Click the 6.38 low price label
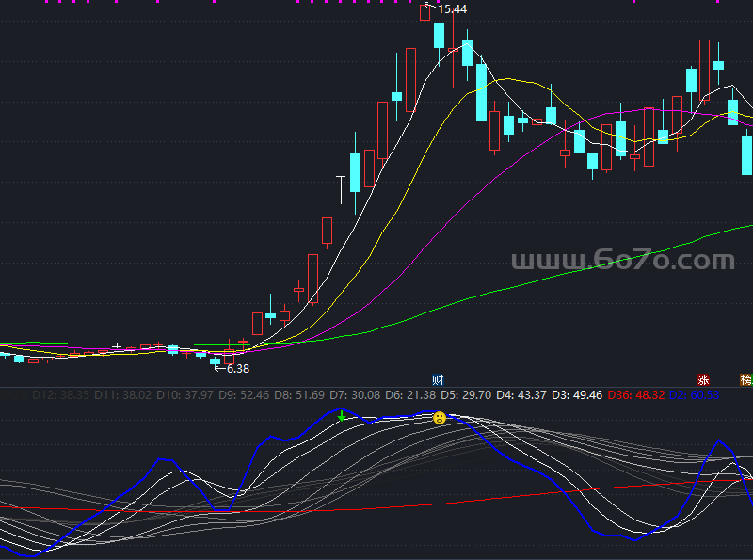 (238, 369)
